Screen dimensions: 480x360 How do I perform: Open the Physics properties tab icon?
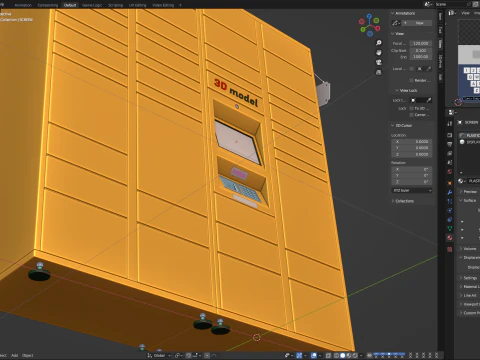450,210
